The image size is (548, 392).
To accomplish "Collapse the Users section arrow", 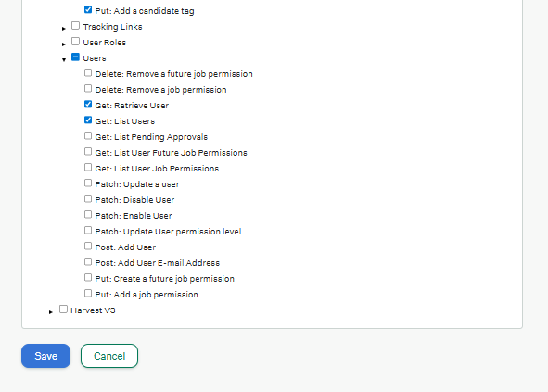I will point(64,59).
